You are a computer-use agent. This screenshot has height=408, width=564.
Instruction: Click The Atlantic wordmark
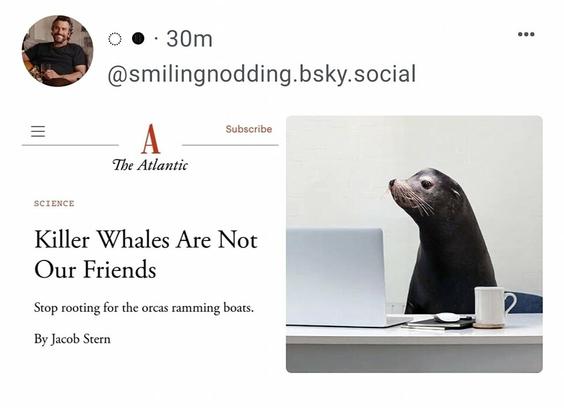(x=150, y=165)
